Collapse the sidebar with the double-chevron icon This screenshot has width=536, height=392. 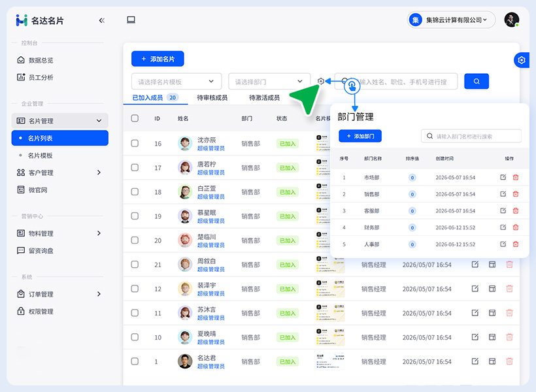[101, 20]
